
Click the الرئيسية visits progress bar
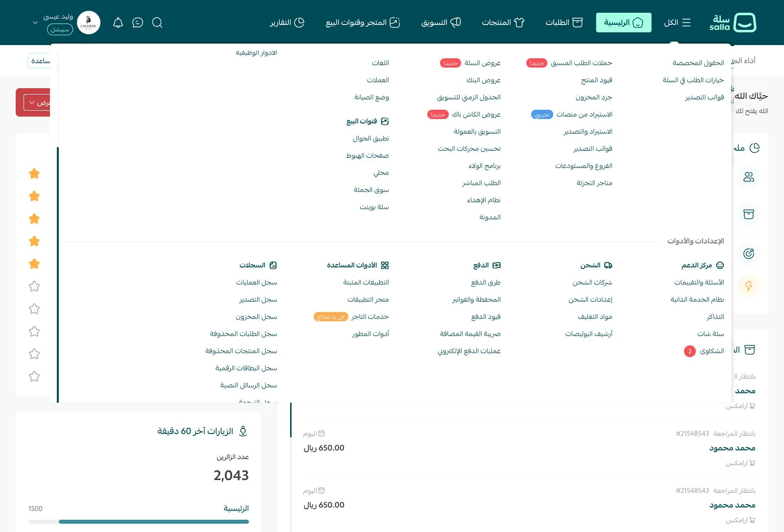pyautogui.click(x=139, y=522)
